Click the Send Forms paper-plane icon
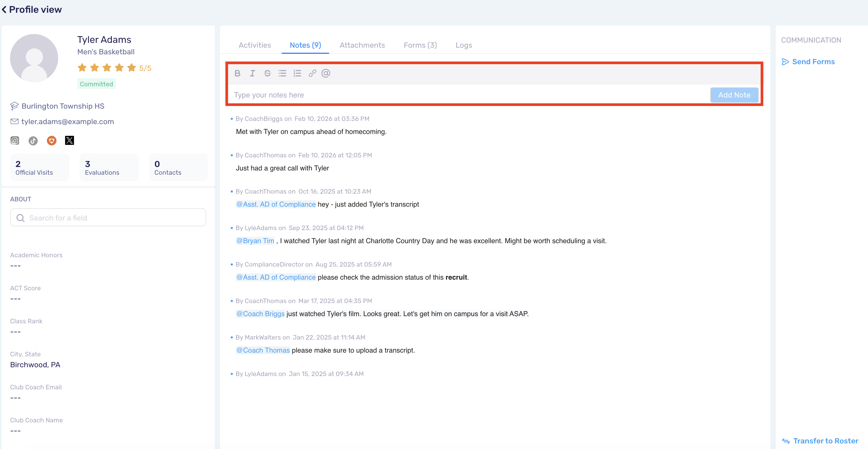The width and height of the screenshot is (868, 449). point(785,62)
